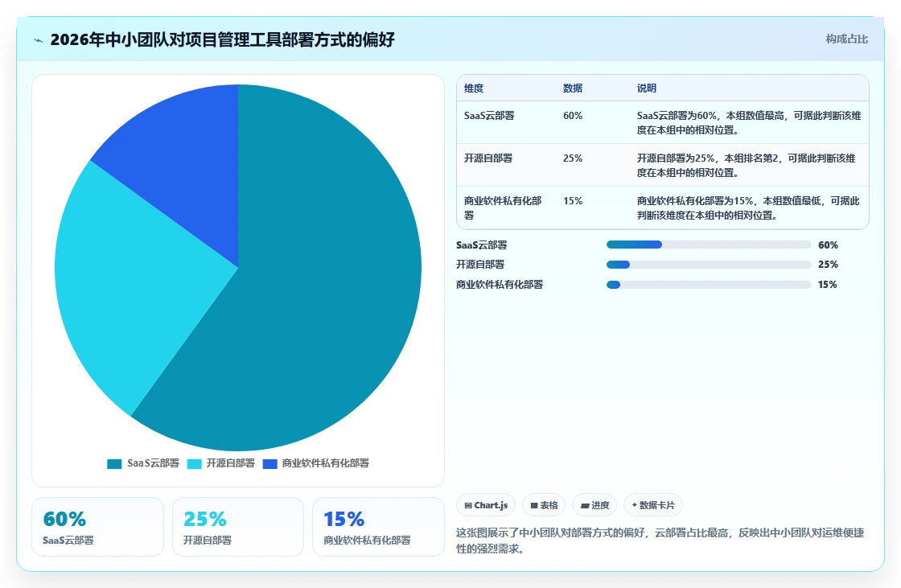Click the description starting 开源自部署为25%

[x=747, y=165]
